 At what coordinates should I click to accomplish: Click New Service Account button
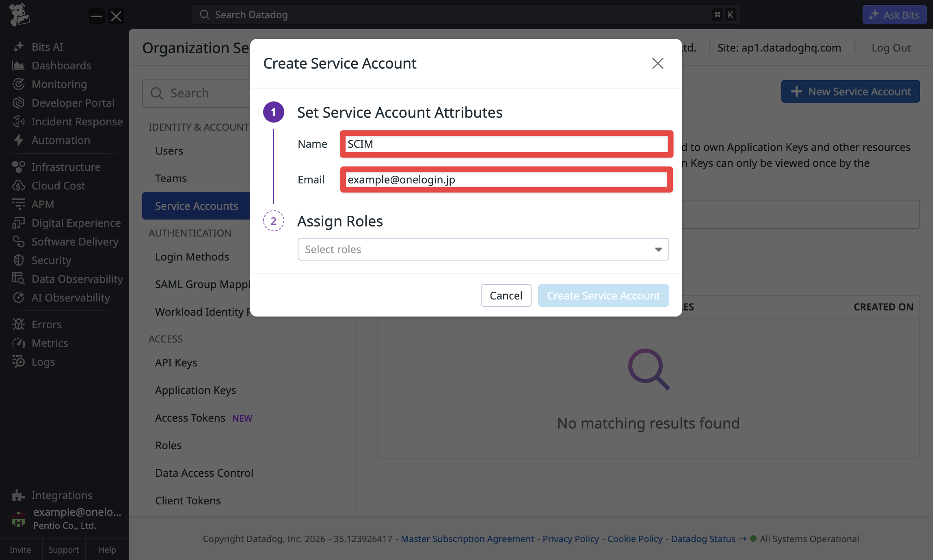850,91
